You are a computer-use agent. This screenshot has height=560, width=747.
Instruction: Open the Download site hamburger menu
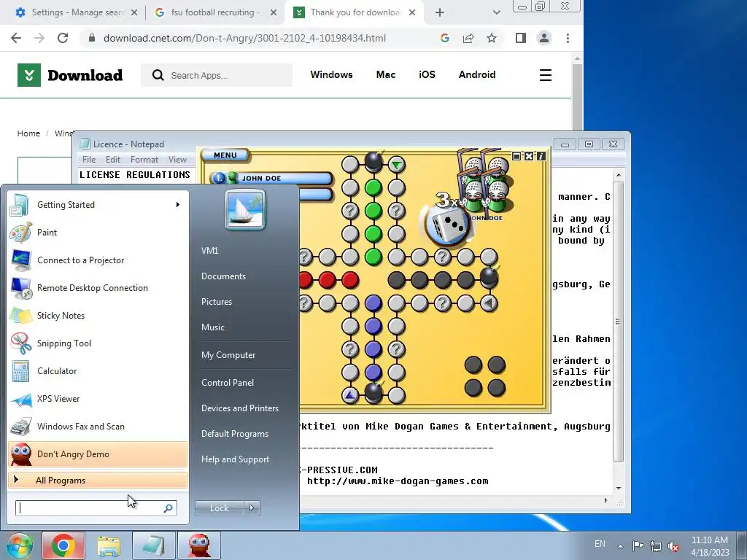546,75
